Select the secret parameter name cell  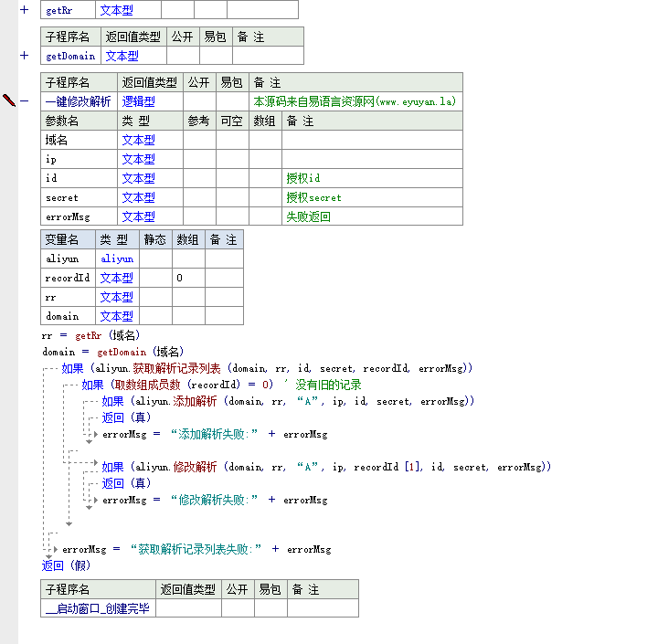79,197
